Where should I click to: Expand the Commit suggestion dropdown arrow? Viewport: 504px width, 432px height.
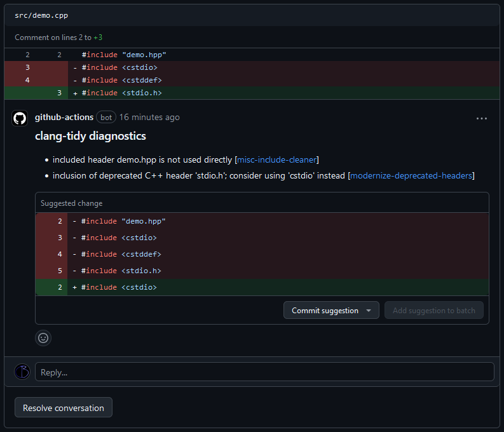click(368, 311)
